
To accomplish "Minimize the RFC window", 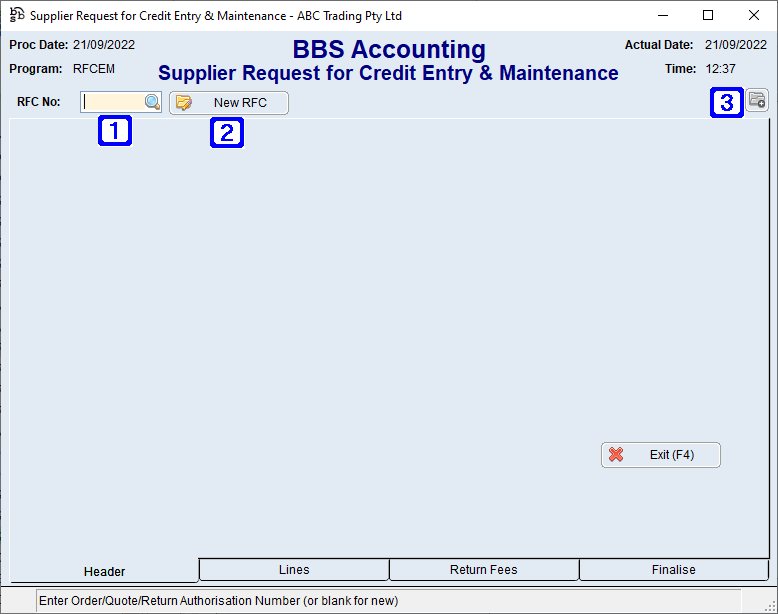I will pyautogui.click(x=663, y=15).
